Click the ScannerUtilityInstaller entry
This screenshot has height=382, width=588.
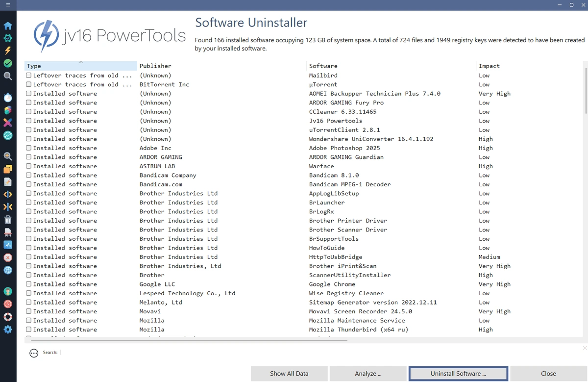(350, 275)
